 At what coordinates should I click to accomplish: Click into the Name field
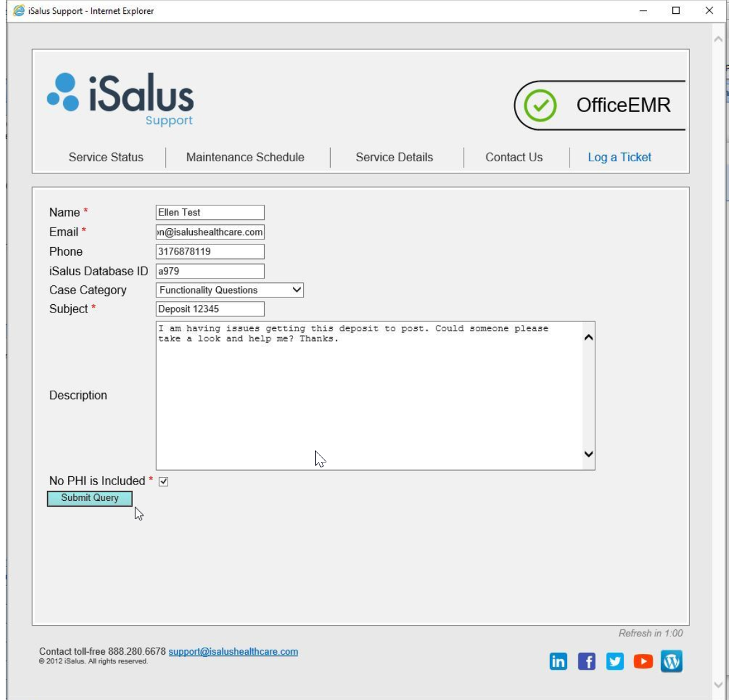210,212
